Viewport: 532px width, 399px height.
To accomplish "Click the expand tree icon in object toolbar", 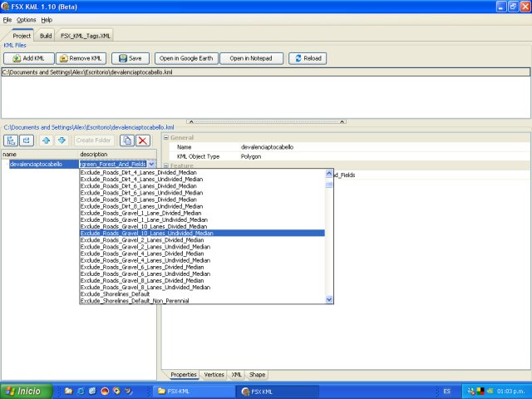I will (x=11, y=140).
